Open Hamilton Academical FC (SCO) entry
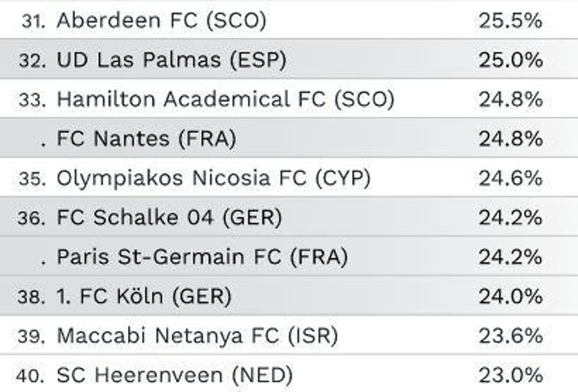The image size is (578, 392). coord(225,99)
